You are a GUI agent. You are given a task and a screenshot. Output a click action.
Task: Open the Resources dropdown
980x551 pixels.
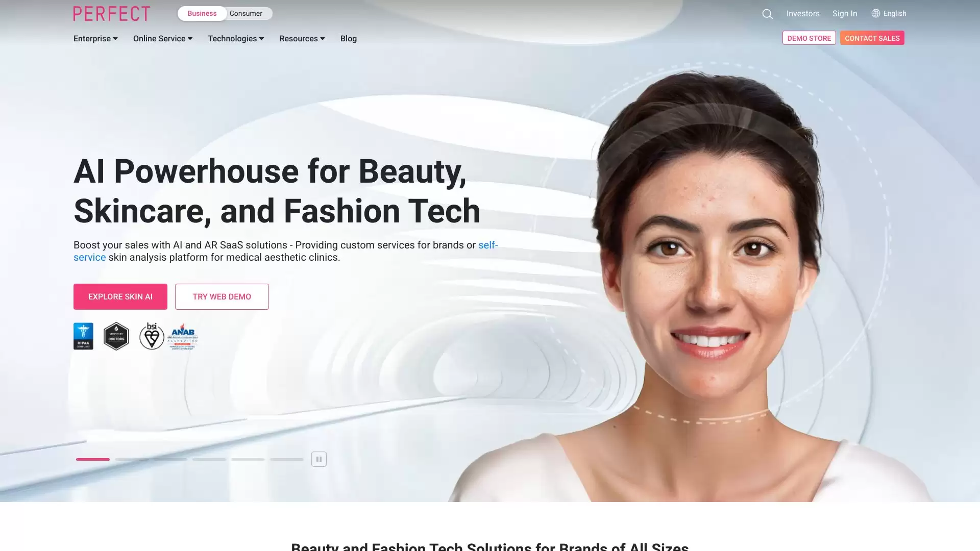point(302,39)
